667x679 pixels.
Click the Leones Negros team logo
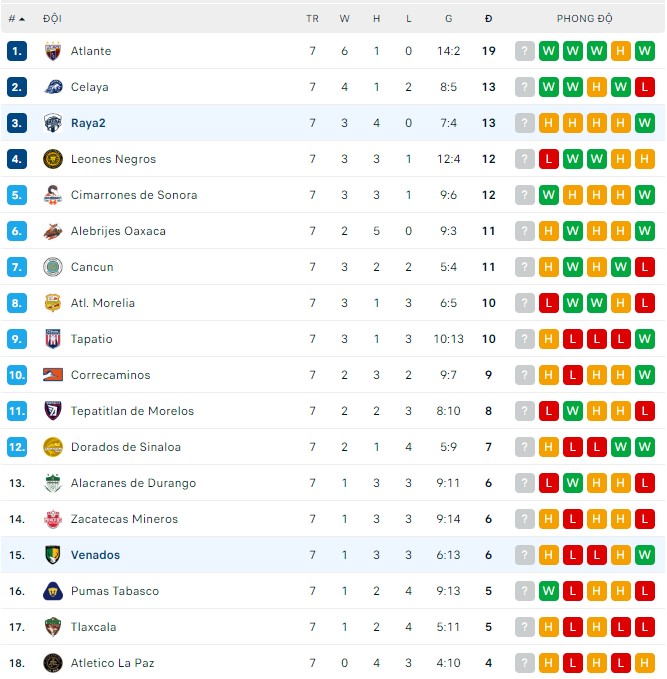point(53,159)
